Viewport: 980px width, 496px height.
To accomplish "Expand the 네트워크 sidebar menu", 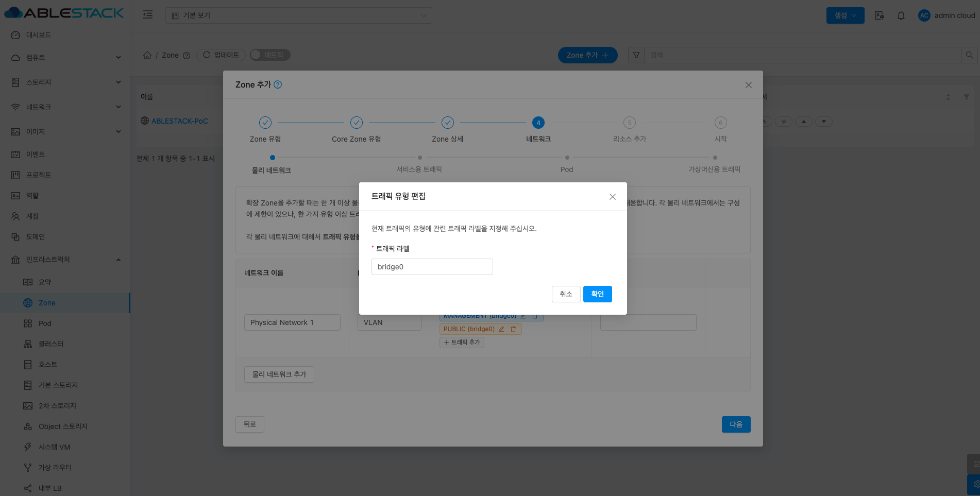I will click(x=65, y=107).
